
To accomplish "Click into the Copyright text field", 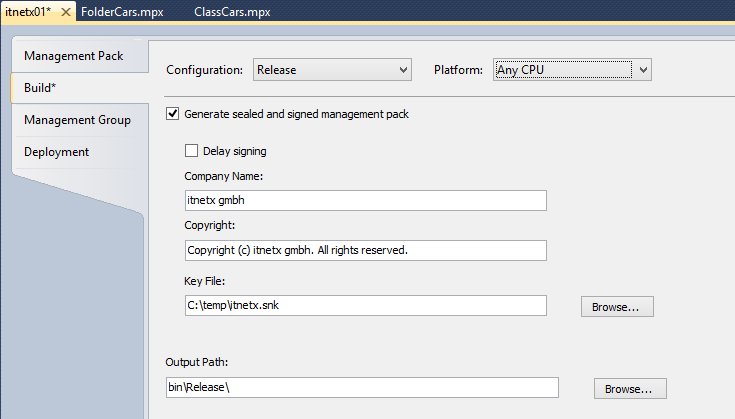I will 365,250.
